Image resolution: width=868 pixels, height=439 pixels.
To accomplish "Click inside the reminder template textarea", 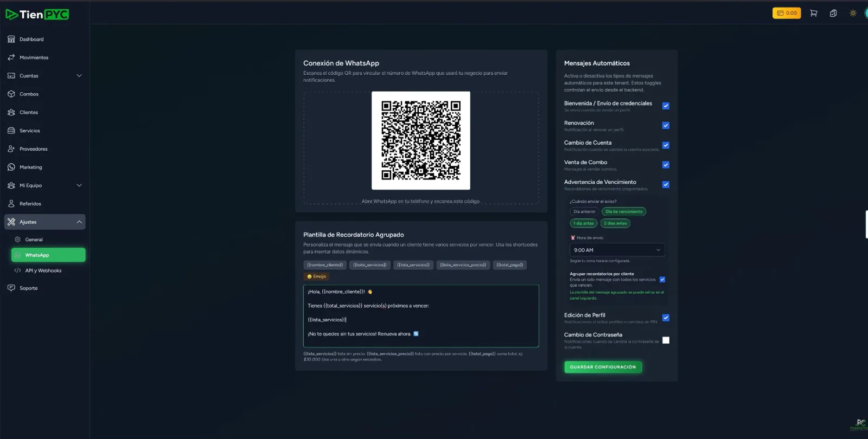I will [x=421, y=316].
